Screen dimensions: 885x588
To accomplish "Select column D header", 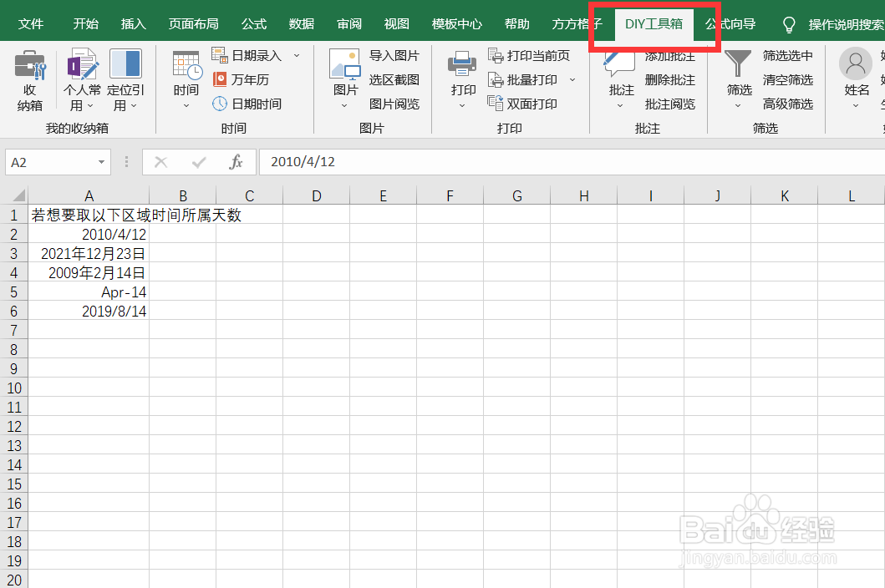I will pyautogui.click(x=316, y=195).
